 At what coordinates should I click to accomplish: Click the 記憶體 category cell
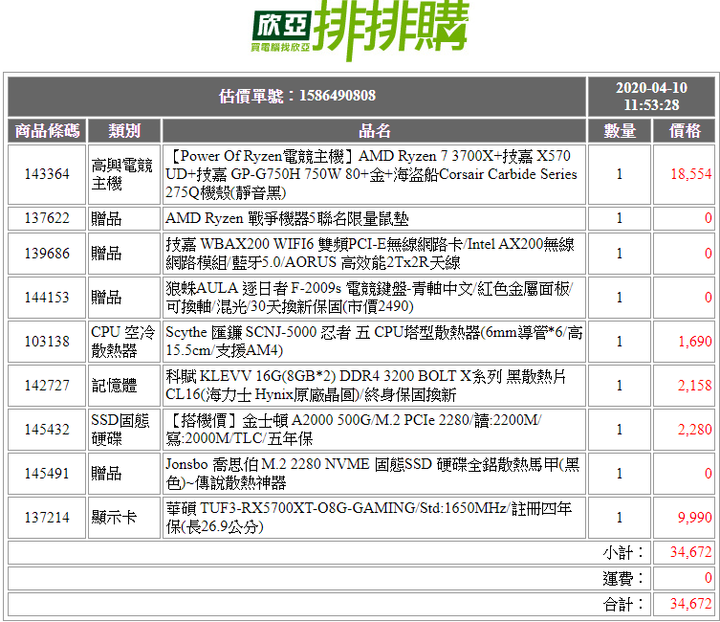(124, 386)
